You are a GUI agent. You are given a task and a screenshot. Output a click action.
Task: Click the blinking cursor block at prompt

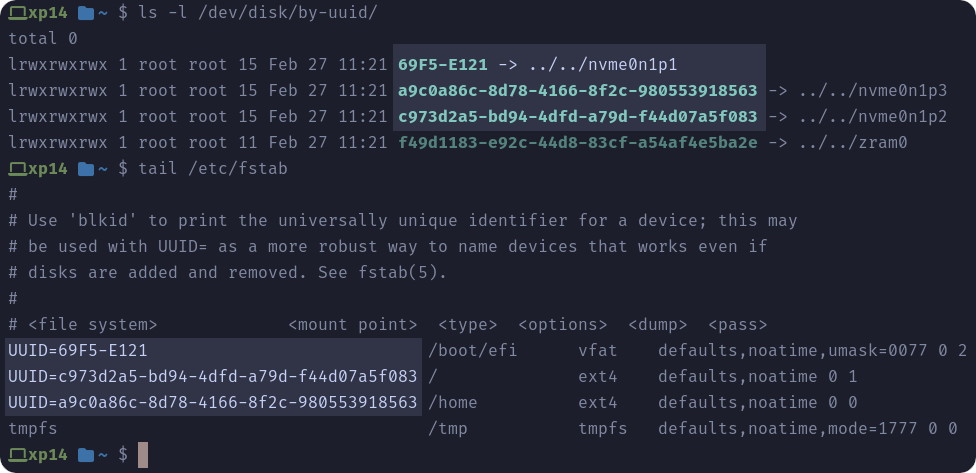(x=143, y=455)
